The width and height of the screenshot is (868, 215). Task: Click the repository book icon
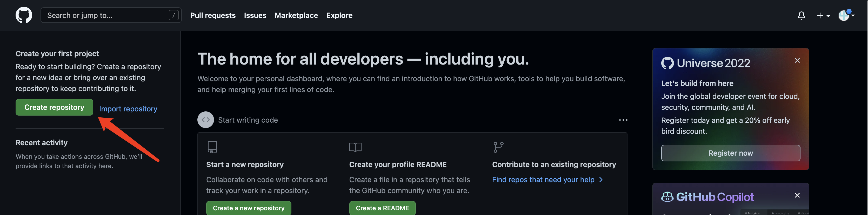coord(212,147)
